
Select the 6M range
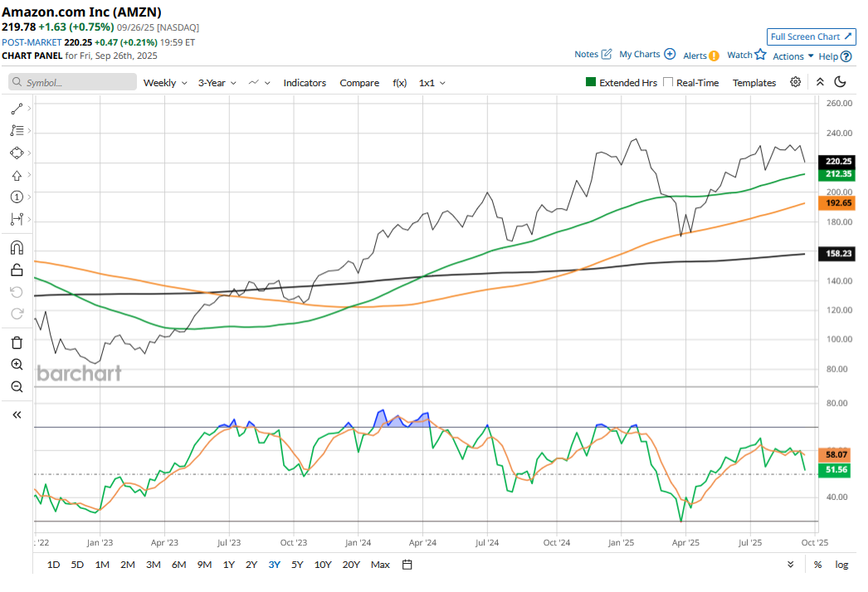point(178,565)
